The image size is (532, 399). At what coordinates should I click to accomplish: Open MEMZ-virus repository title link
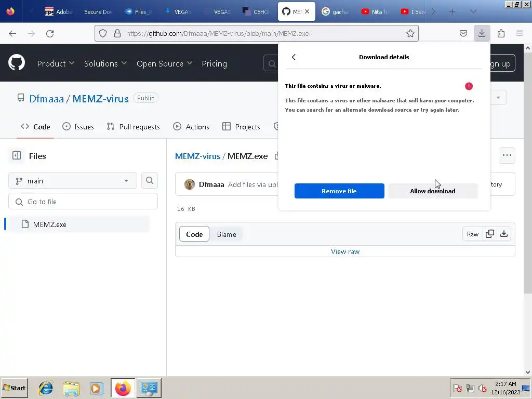(100, 99)
